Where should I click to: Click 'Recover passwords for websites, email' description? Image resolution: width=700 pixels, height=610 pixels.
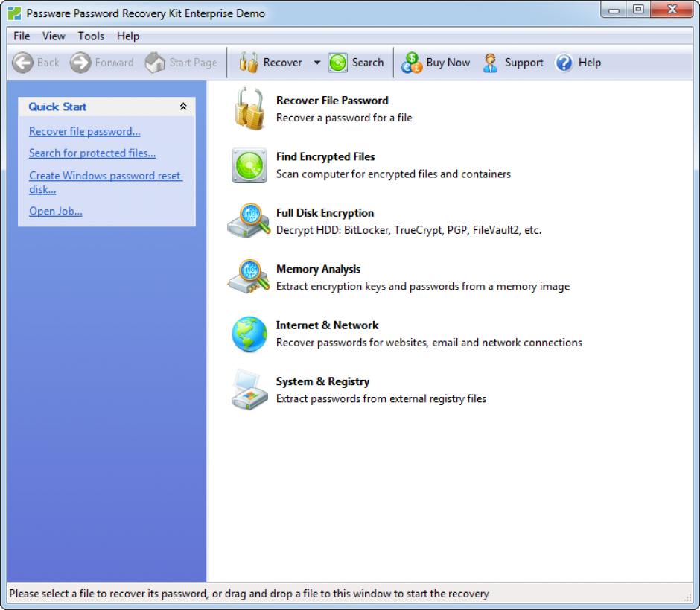tap(429, 343)
